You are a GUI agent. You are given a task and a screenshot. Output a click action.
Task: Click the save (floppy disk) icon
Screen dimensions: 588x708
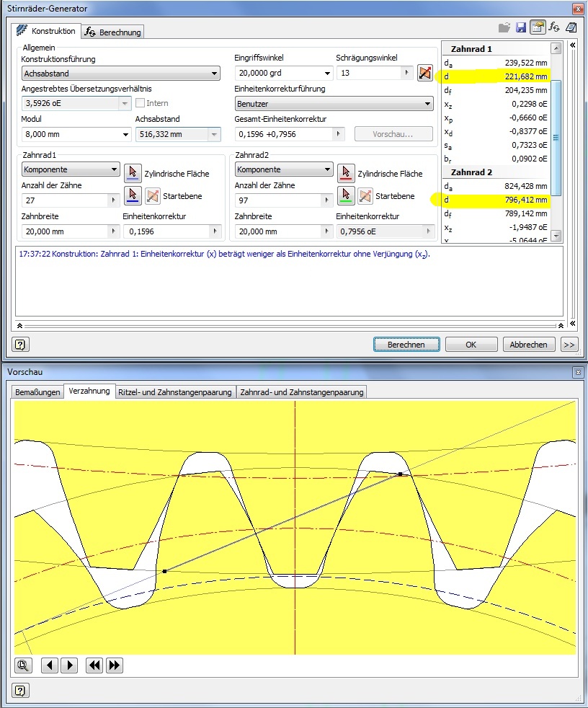point(521,27)
